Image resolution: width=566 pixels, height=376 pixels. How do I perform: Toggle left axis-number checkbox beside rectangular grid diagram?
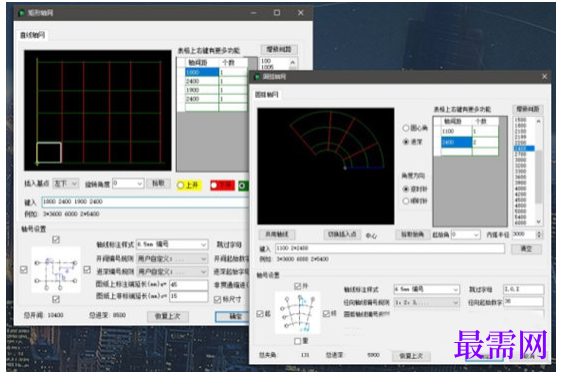(24, 270)
